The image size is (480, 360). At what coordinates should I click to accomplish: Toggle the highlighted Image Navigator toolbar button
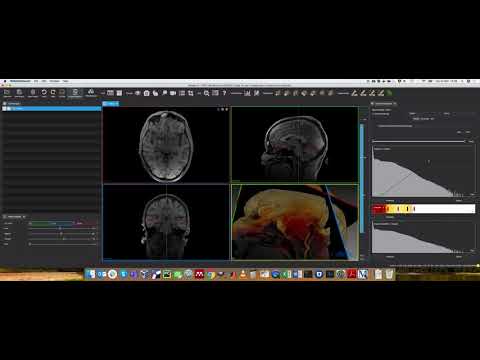(x=75, y=93)
